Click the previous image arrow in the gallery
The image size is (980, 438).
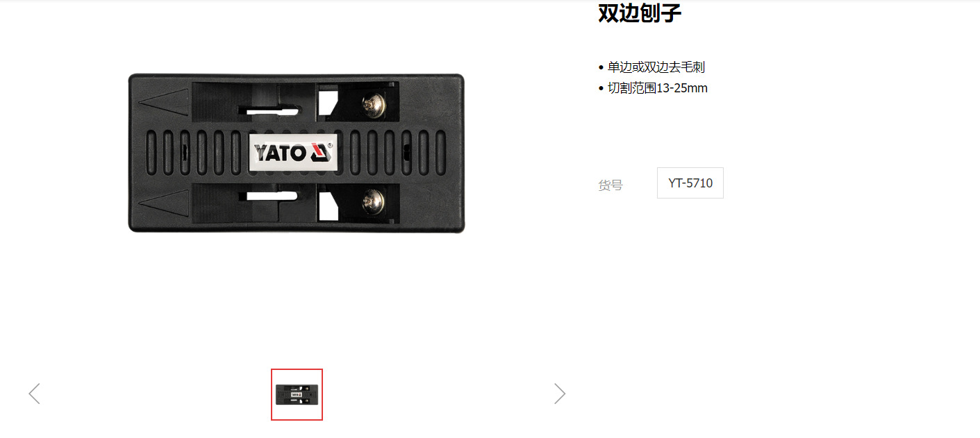34,394
